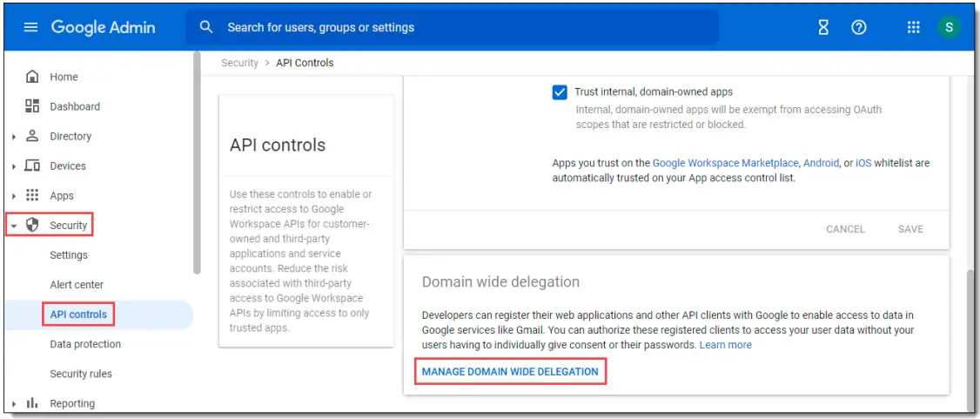Screen dimensions: 980x419
Task: Focus the search users, groups or settings field
Action: pos(452,28)
